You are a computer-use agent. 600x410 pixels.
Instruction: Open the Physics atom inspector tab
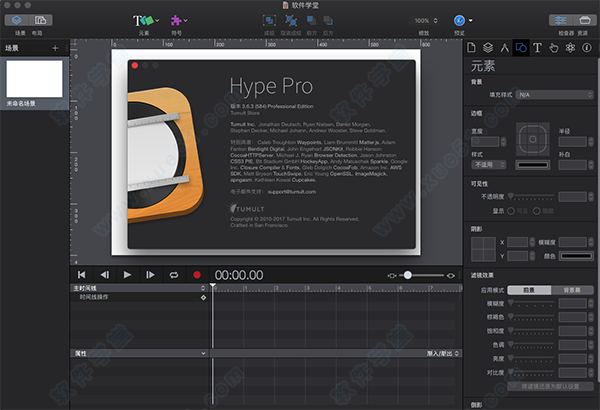(570, 48)
